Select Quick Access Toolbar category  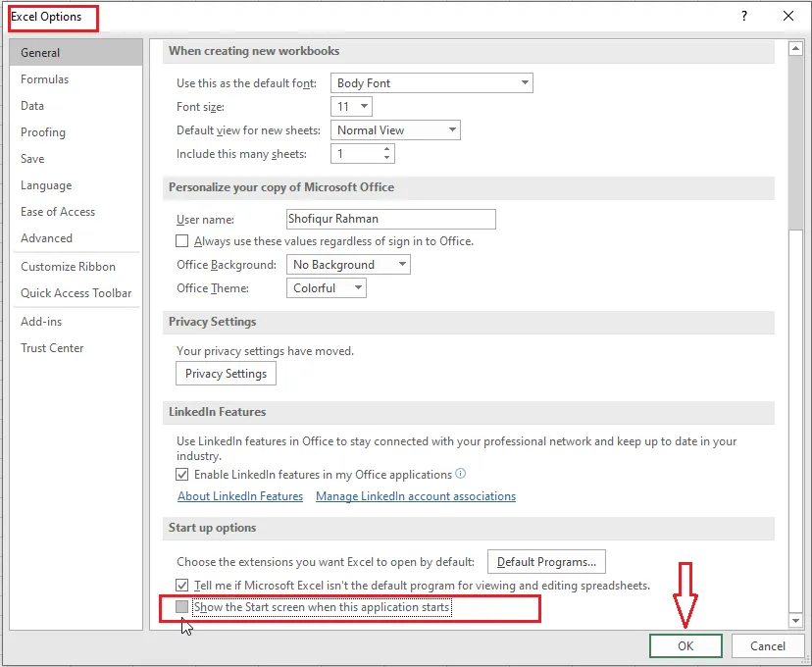pyautogui.click(x=76, y=292)
